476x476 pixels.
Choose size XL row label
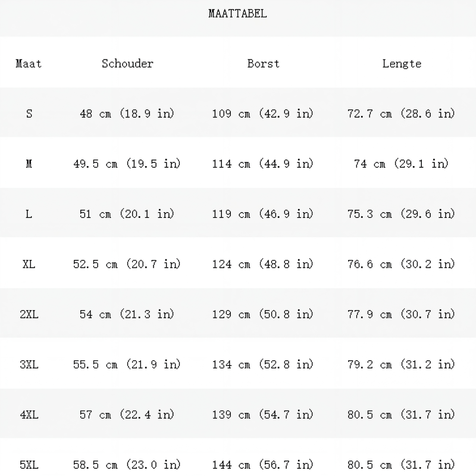coord(29,264)
